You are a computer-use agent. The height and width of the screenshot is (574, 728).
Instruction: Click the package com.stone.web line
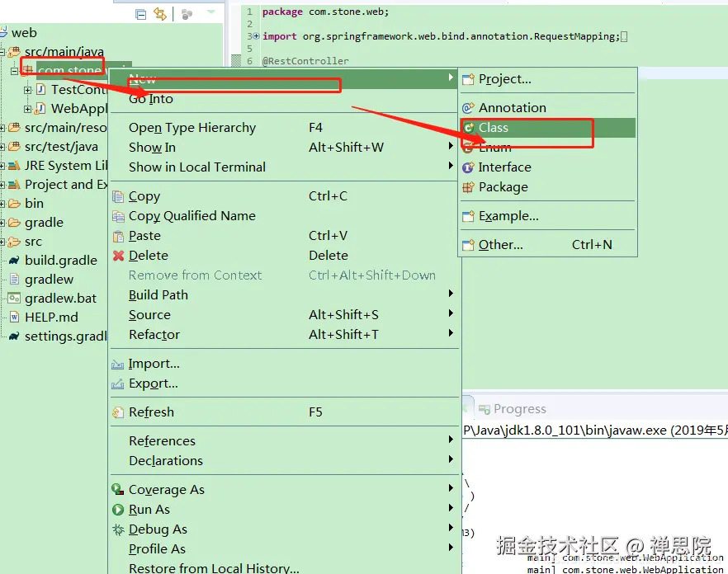click(325, 12)
